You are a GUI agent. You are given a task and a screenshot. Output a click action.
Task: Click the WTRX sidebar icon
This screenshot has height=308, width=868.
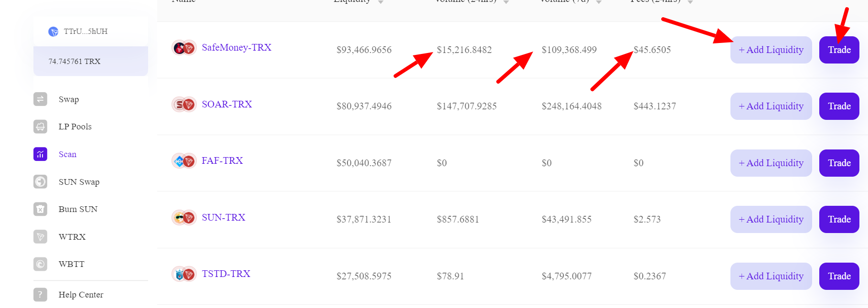41,237
